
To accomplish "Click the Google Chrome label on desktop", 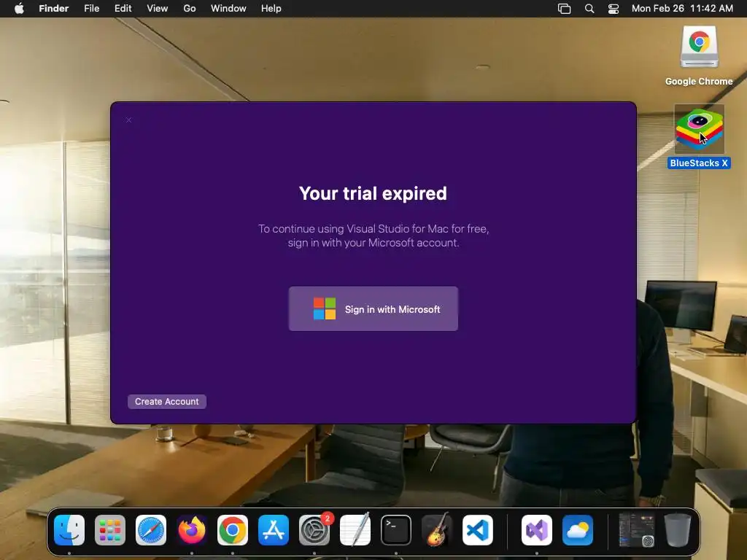I will 699,82.
